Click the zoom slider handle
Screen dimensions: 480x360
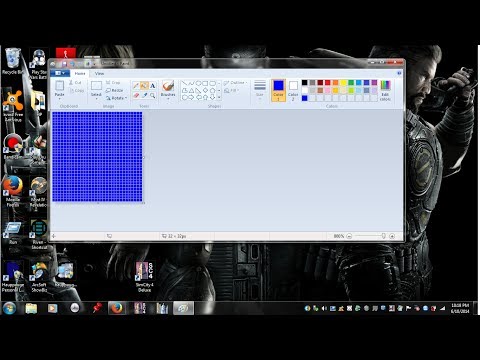coord(383,236)
